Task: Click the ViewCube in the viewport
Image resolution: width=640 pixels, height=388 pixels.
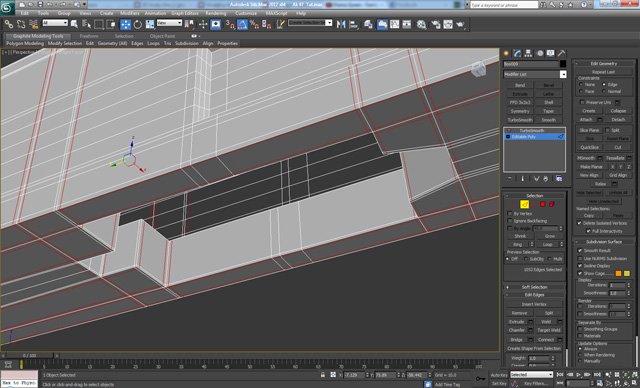Action: (x=478, y=69)
